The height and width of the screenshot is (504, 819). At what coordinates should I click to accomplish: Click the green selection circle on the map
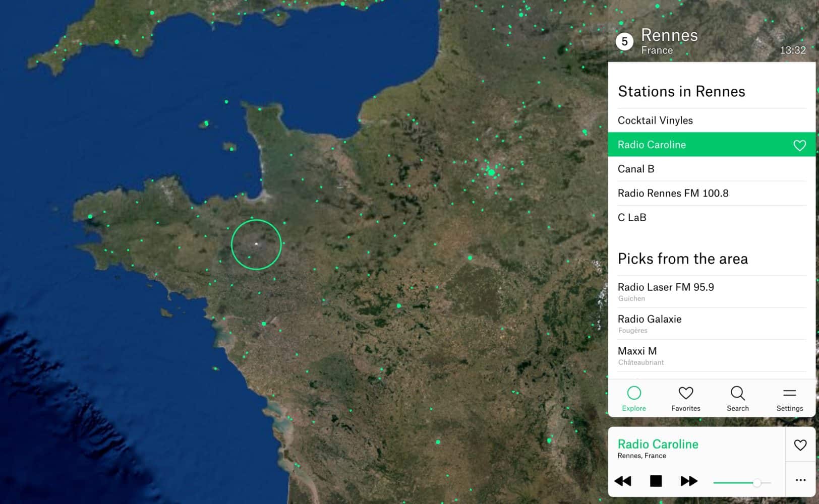pos(256,244)
